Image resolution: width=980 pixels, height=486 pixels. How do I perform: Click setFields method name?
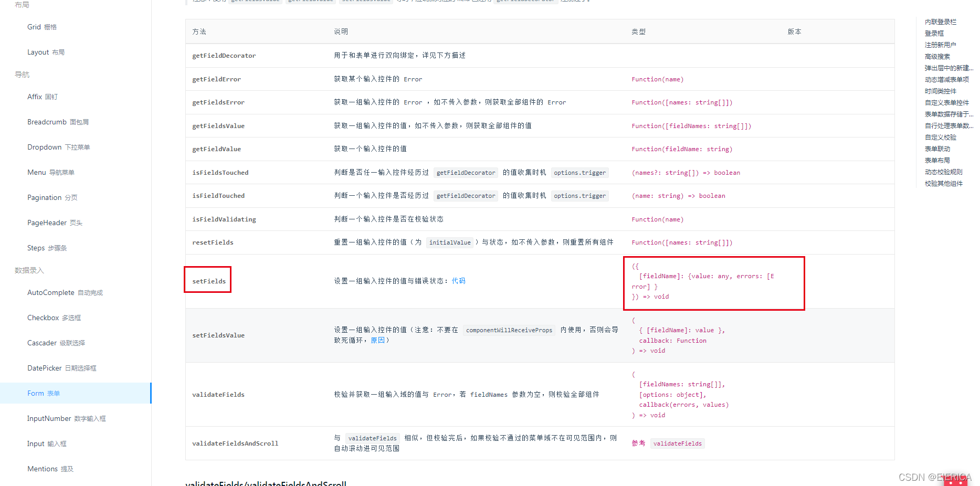click(x=209, y=281)
